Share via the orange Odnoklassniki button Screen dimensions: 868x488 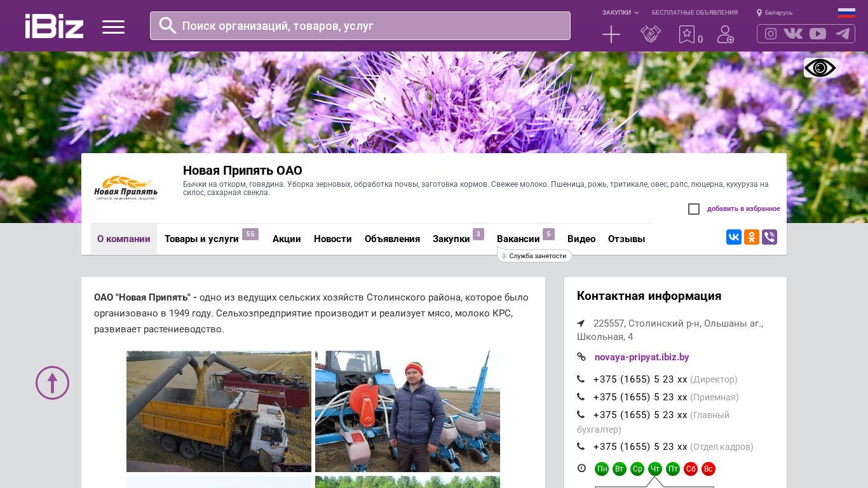(752, 237)
